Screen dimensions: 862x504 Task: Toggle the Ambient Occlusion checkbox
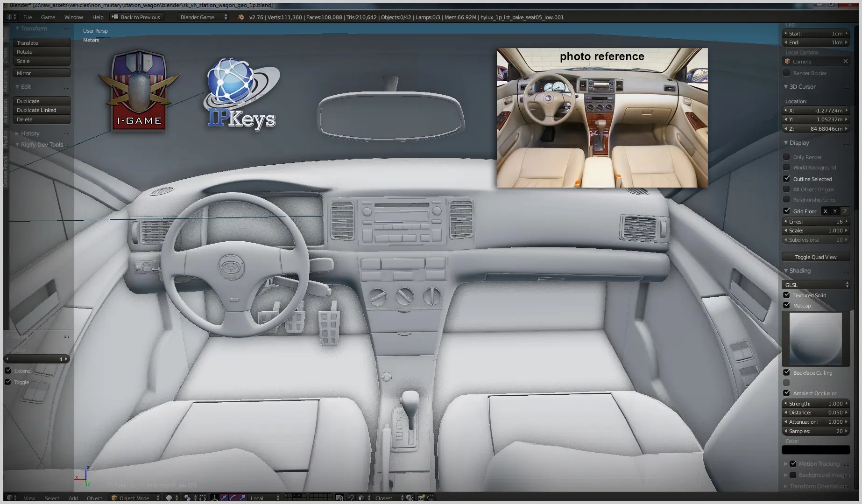(787, 393)
